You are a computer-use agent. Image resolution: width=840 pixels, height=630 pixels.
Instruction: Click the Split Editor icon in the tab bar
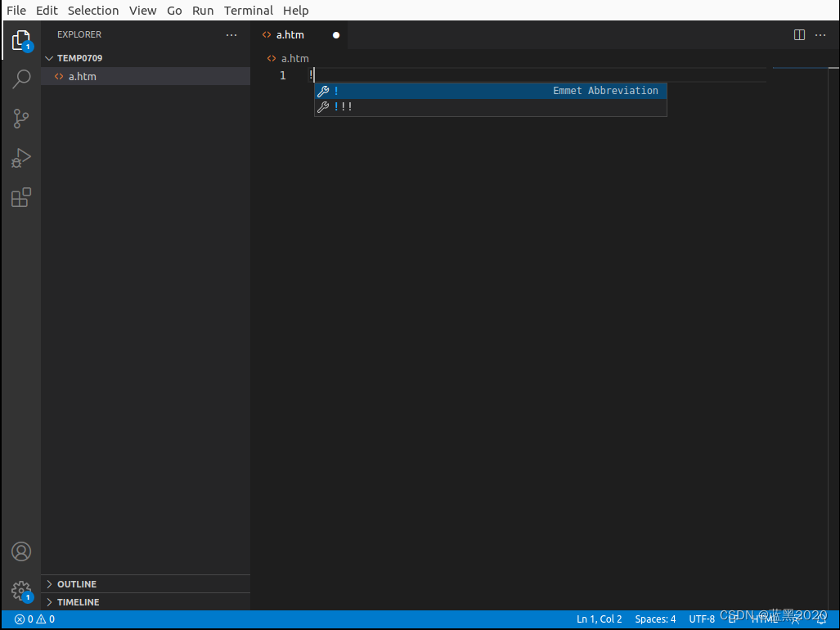[x=798, y=34]
